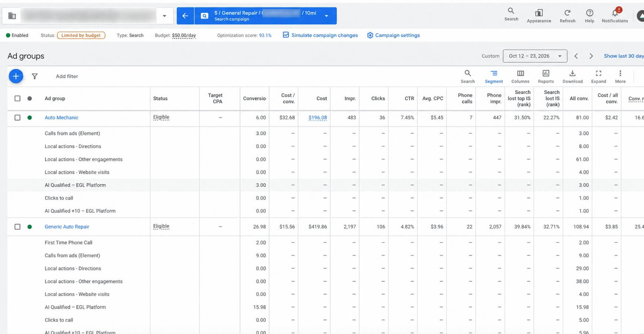Click the Limited by budget status badge

pos(81,35)
